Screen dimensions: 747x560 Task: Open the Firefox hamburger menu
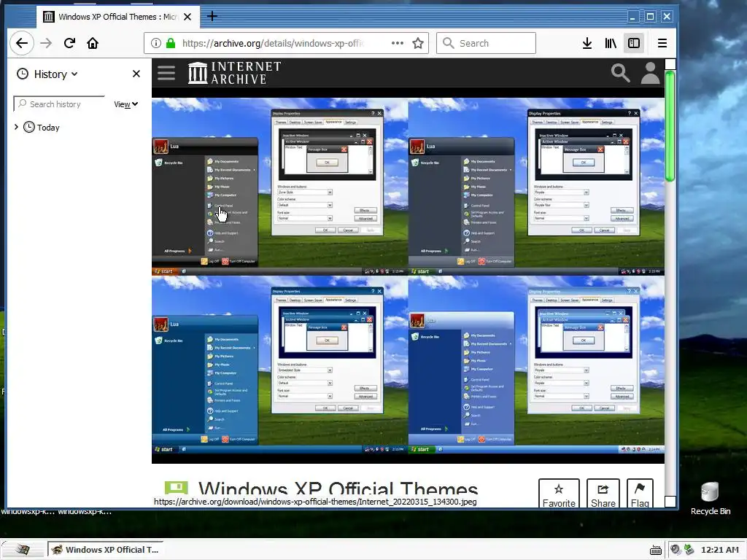tap(662, 43)
